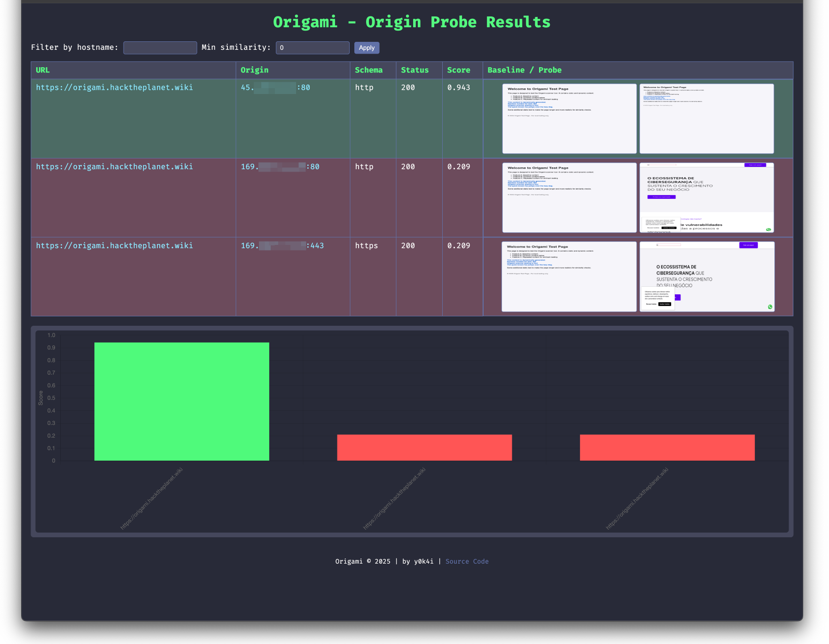Screen dimensions: 829x644
Task: Click the 0.5 tick on the chart axis
Action: [x=51, y=398]
